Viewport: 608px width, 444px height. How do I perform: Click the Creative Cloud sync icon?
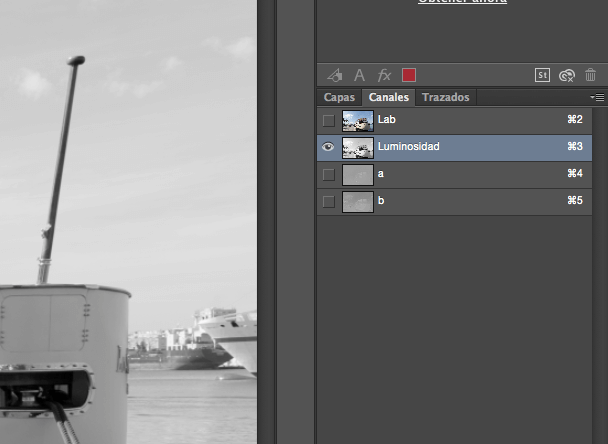point(567,75)
